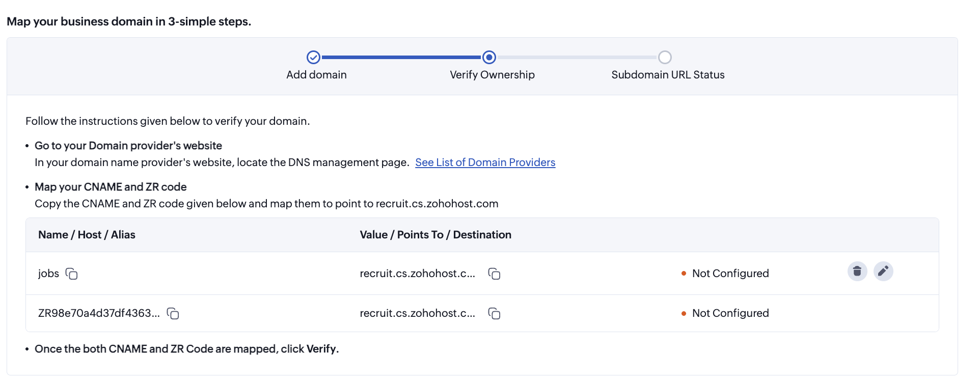Viewport: 980px width, 379px height.
Task: Copy the 'jobs' host name
Action: coord(72,274)
